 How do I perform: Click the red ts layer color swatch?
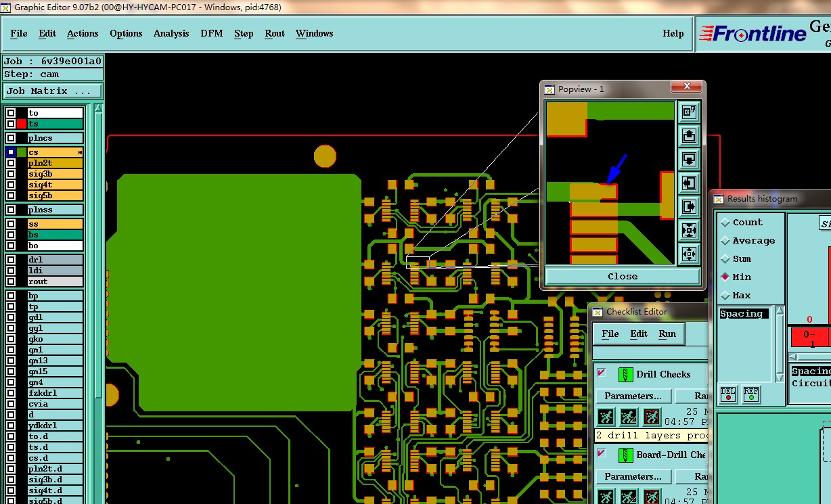(22, 124)
